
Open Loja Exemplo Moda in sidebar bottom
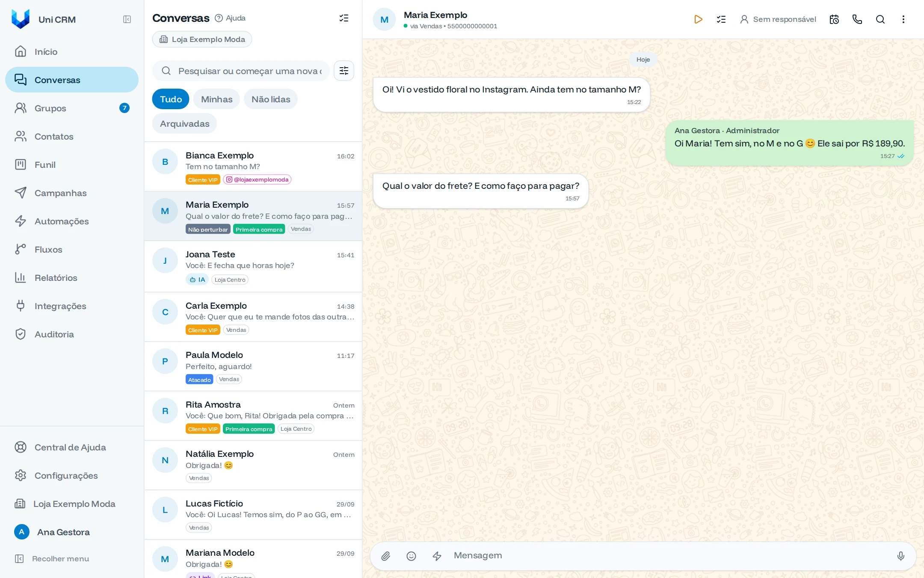(x=72, y=504)
